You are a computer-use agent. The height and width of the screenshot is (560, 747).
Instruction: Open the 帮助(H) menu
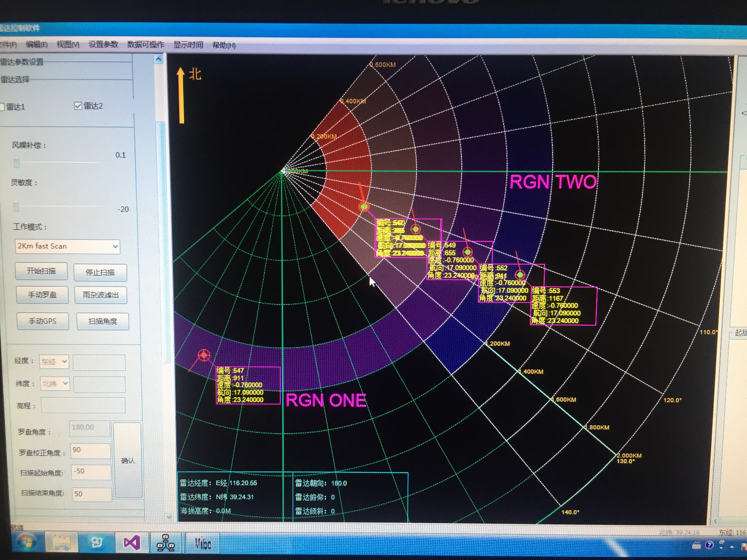(224, 45)
